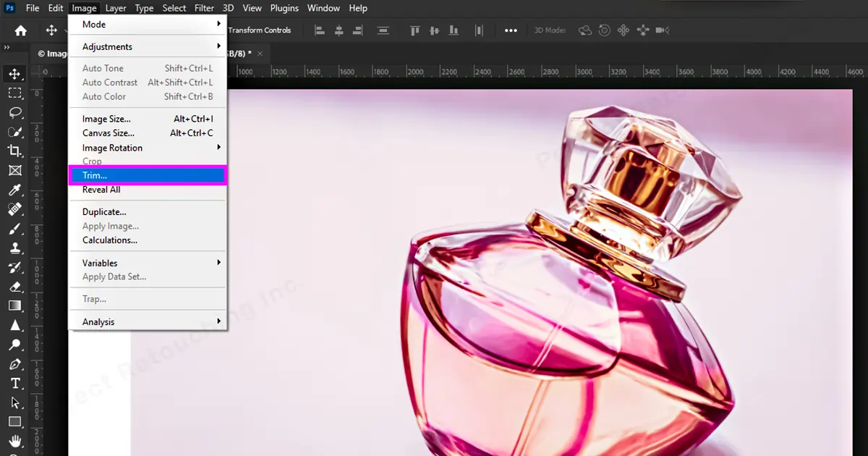Open the Photoshop Home screen
This screenshot has height=456, width=868.
tap(20, 30)
